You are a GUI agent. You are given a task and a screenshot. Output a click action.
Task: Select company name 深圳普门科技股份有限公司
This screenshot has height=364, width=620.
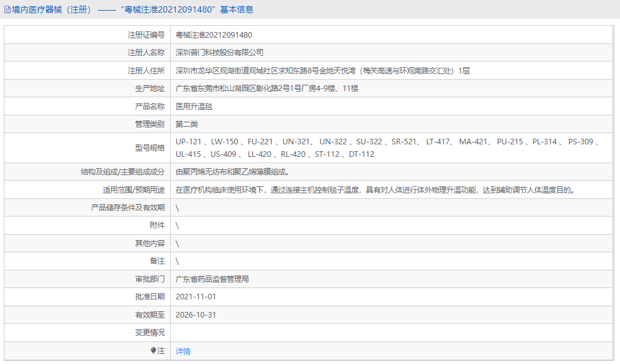click(x=220, y=52)
